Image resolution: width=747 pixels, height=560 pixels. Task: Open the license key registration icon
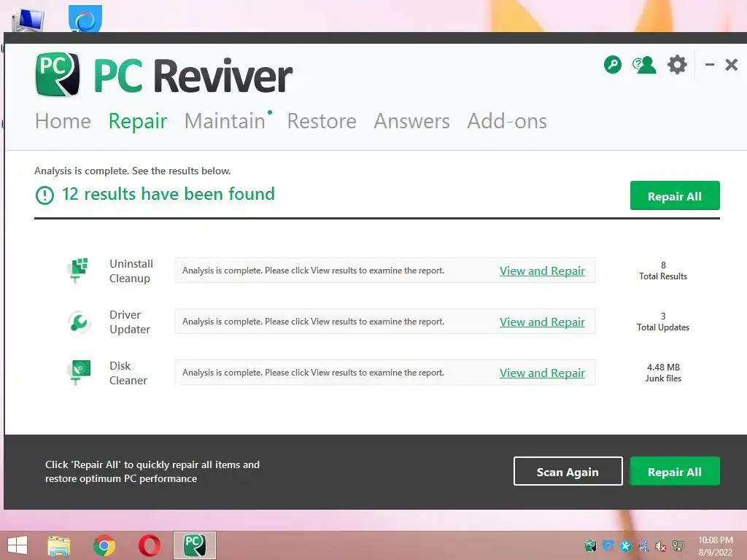[x=612, y=64]
